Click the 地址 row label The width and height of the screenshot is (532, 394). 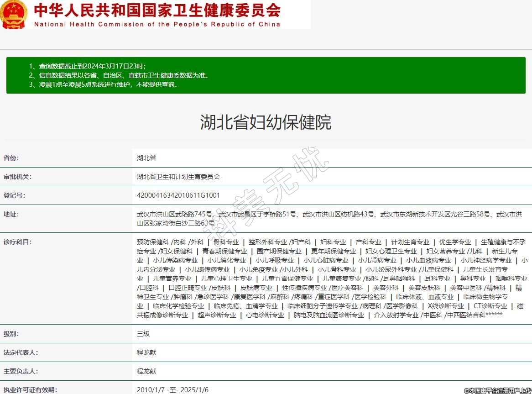coord(11,214)
